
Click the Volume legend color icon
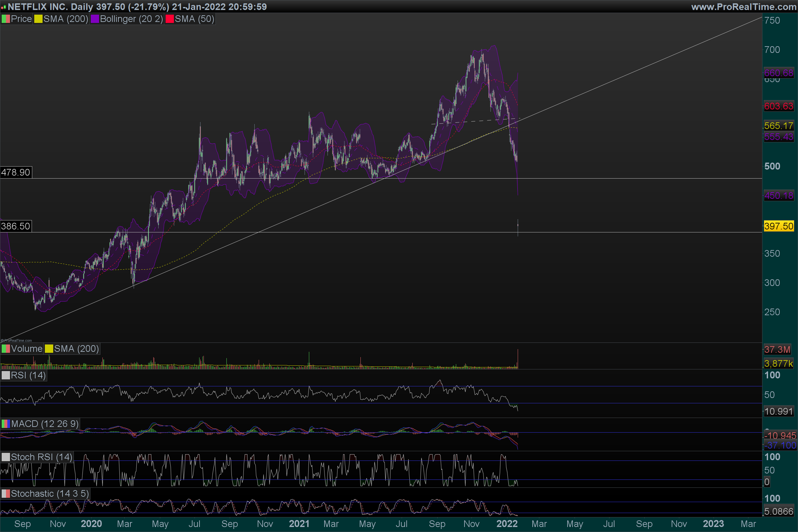(6, 349)
